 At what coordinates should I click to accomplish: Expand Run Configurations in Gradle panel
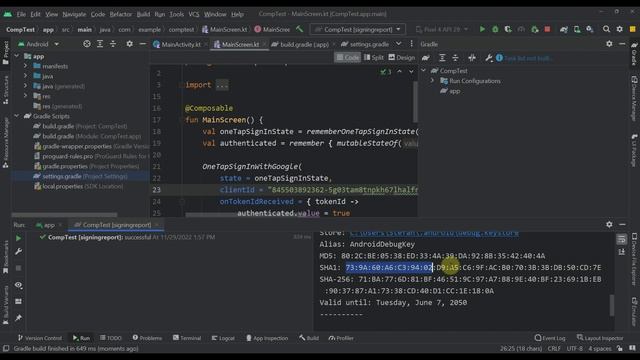point(432,81)
